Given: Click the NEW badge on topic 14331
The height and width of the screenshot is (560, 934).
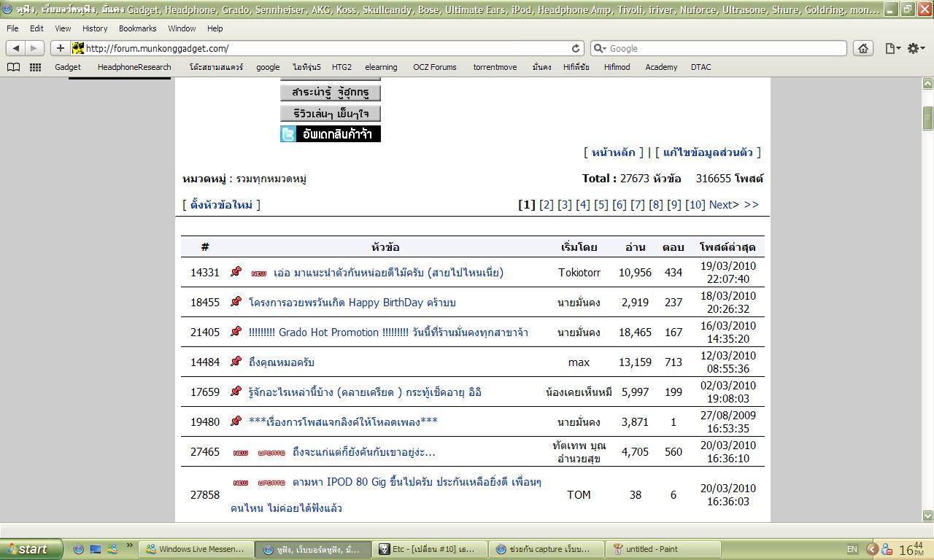Looking at the screenshot, I should point(259,273).
